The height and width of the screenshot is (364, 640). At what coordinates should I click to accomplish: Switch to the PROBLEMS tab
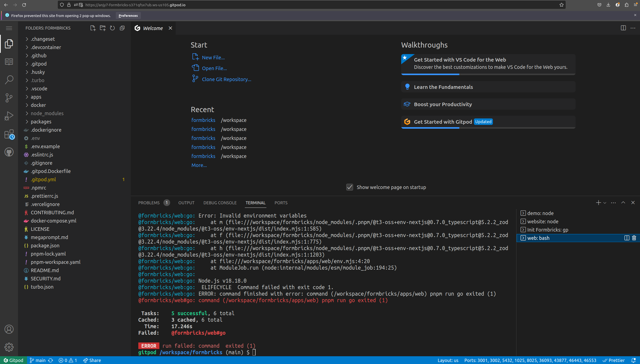[x=149, y=203]
